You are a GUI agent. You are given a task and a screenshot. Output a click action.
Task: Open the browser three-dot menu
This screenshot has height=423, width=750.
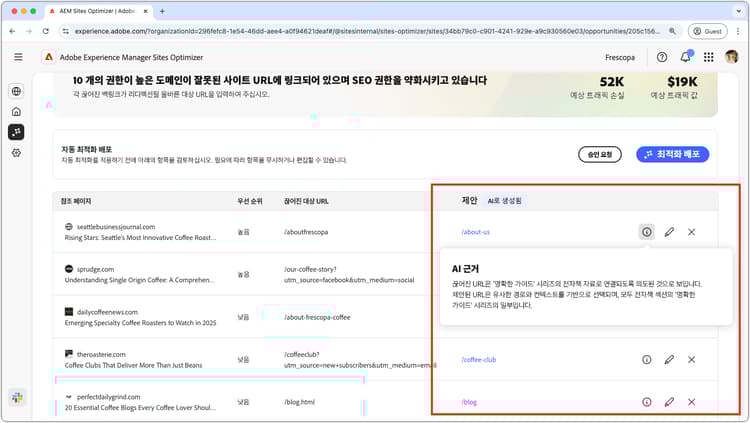[x=738, y=31]
